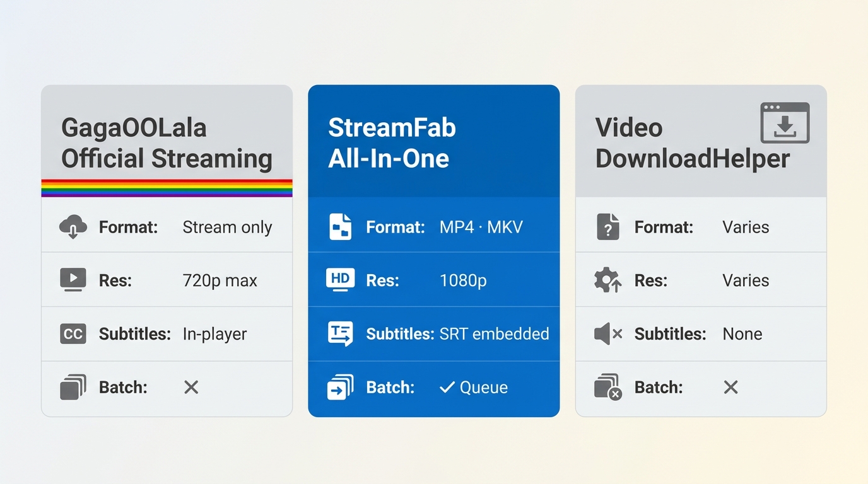Click the Subtitles: label in StreamFab card
Viewport: 868px width, 484px height.
point(401,333)
